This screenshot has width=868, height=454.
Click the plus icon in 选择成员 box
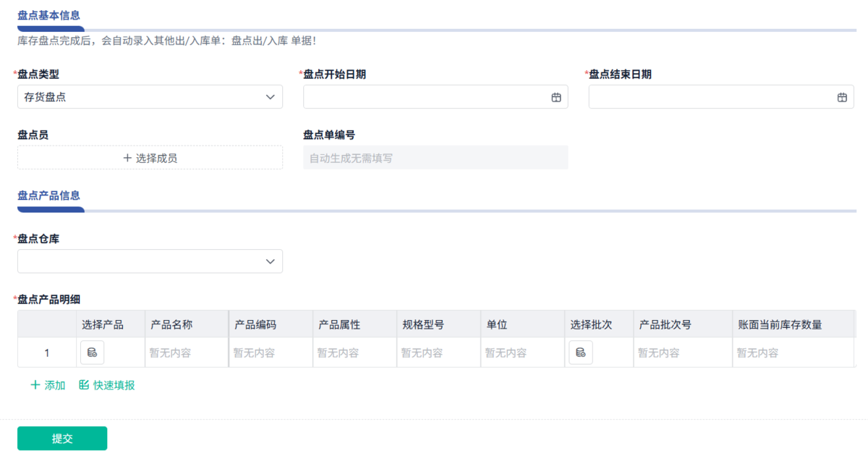tap(127, 158)
